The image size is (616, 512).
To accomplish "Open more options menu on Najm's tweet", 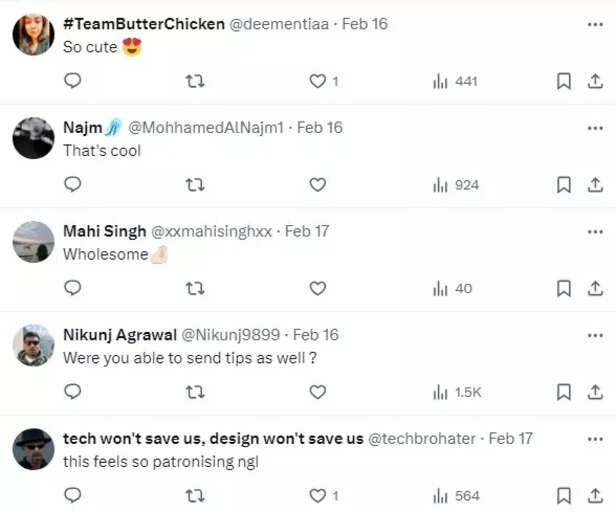I will click(x=595, y=128).
